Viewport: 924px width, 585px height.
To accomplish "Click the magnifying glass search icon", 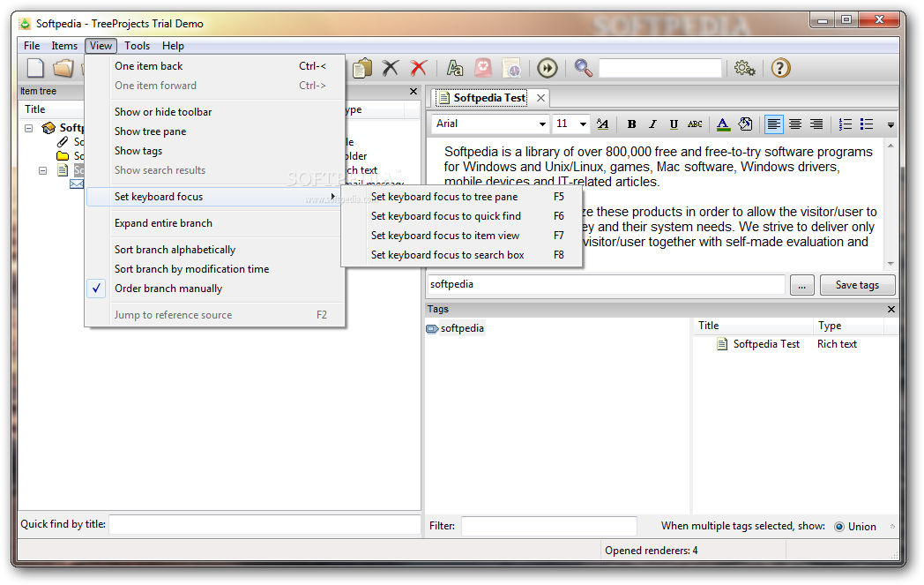I will [584, 69].
